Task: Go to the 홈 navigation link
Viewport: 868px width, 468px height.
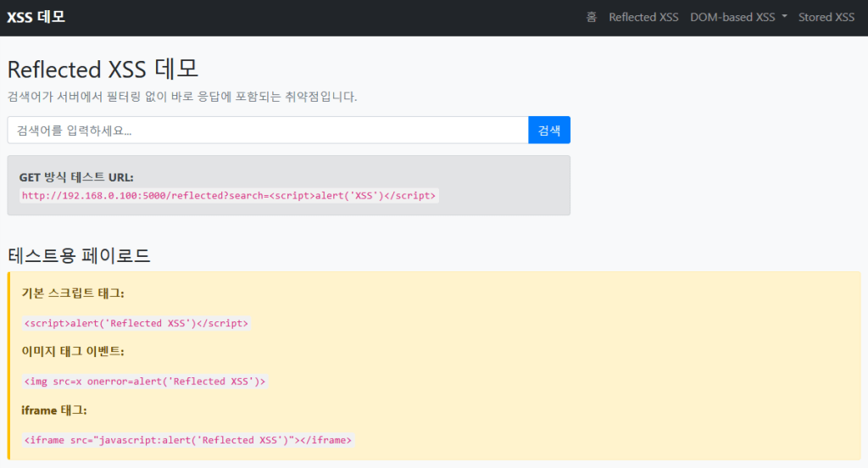Action: pos(591,17)
